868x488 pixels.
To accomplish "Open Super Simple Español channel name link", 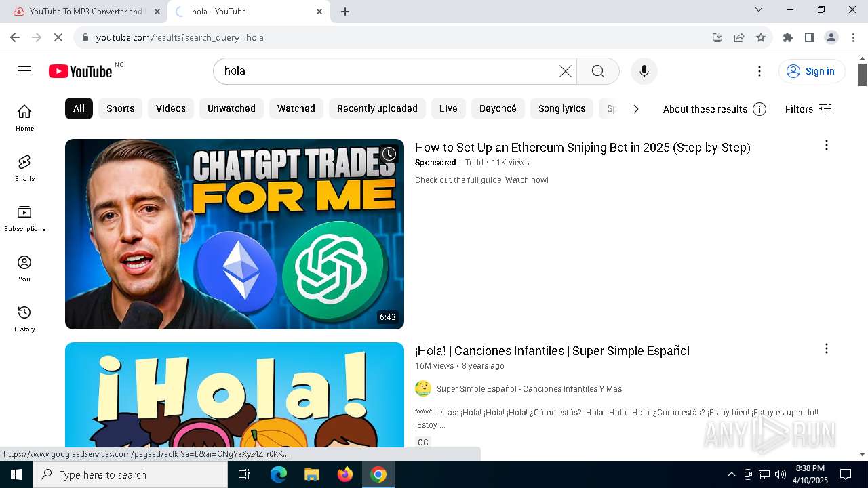I will tap(529, 389).
